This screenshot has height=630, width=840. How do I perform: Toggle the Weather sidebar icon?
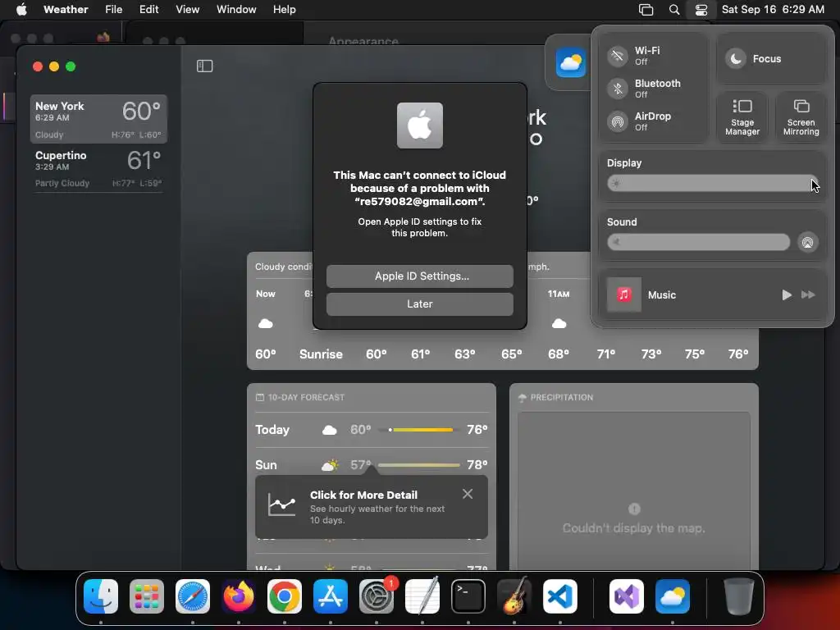[204, 66]
